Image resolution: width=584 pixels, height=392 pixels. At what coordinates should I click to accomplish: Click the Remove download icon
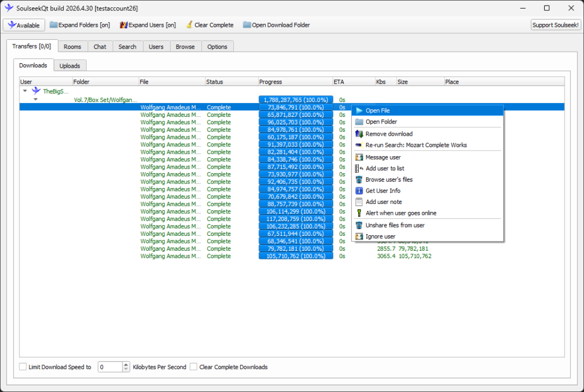[359, 134]
